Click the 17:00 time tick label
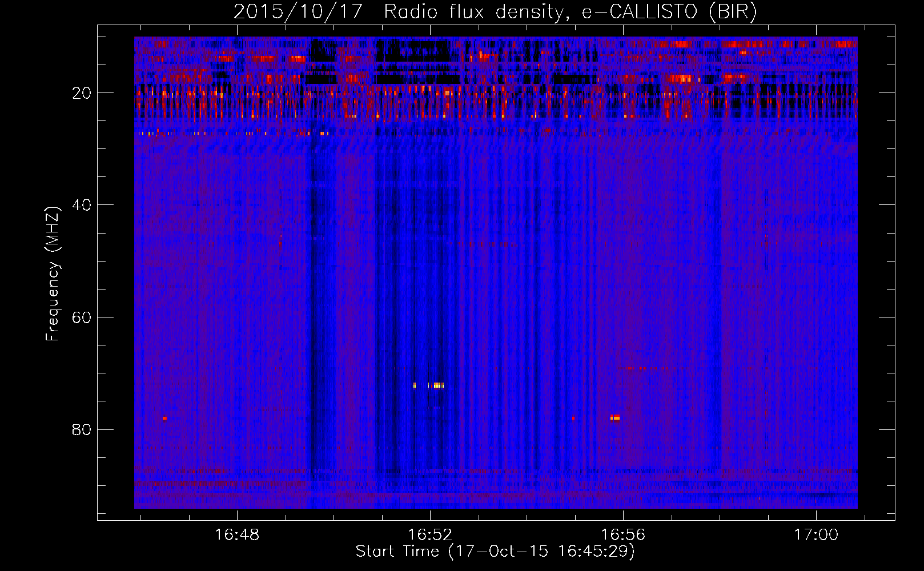Screen dimensions: 924x571 pos(816,534)
